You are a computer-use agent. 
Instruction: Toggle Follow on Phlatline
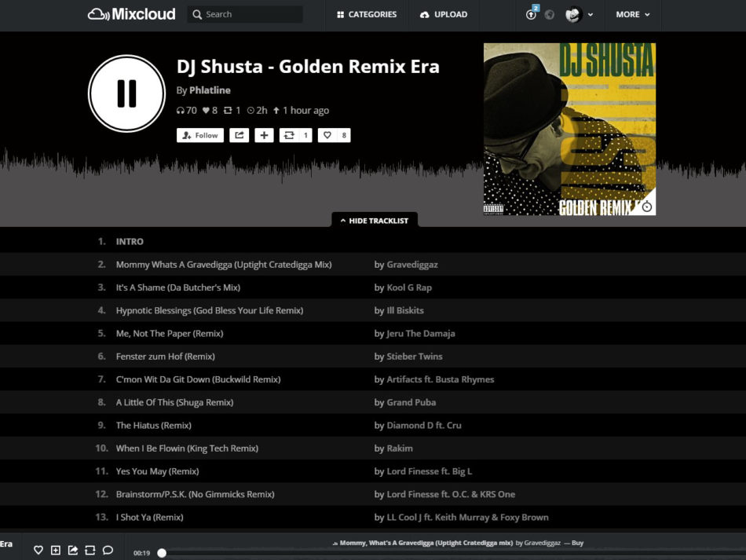tap(199, 135)
